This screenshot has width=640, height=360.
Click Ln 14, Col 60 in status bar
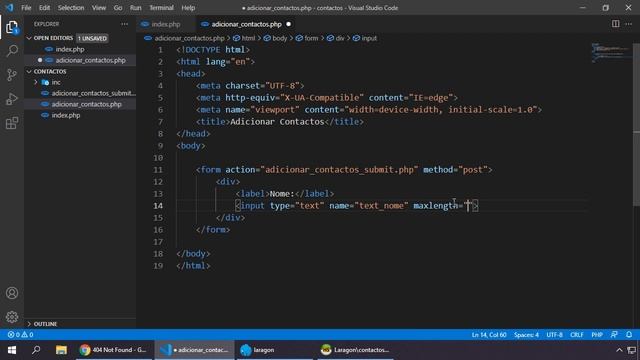click(489, 335)
